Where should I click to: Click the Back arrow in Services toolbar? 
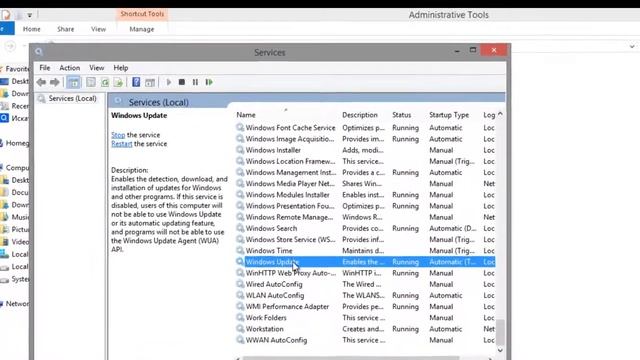coord(41,82)
